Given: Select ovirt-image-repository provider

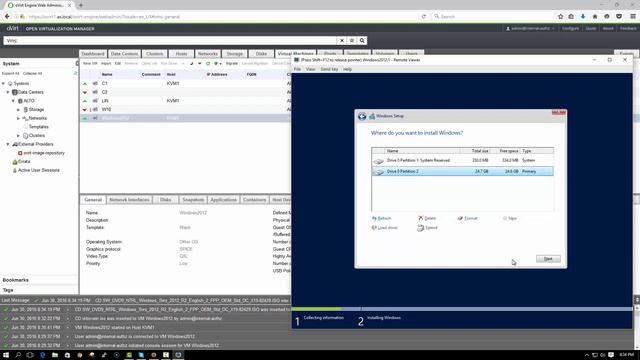Looking at the screenshot, I should 44,153.
